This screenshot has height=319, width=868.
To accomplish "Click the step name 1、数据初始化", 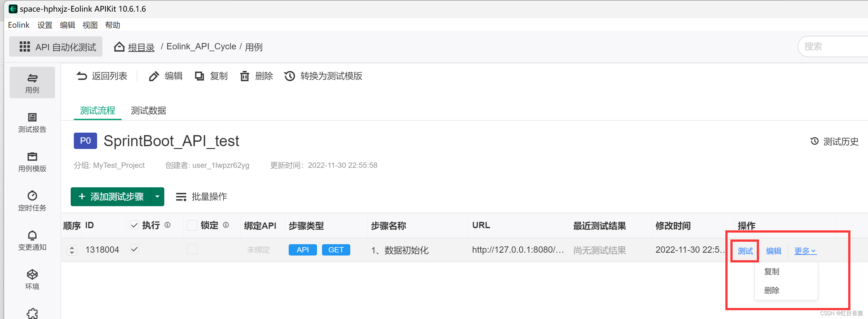I will pos(400,250).
